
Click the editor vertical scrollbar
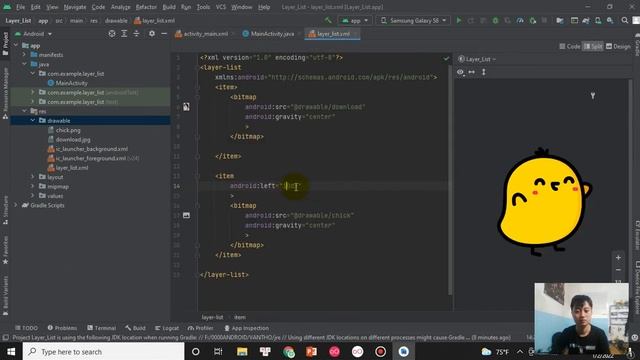(450, 180)
